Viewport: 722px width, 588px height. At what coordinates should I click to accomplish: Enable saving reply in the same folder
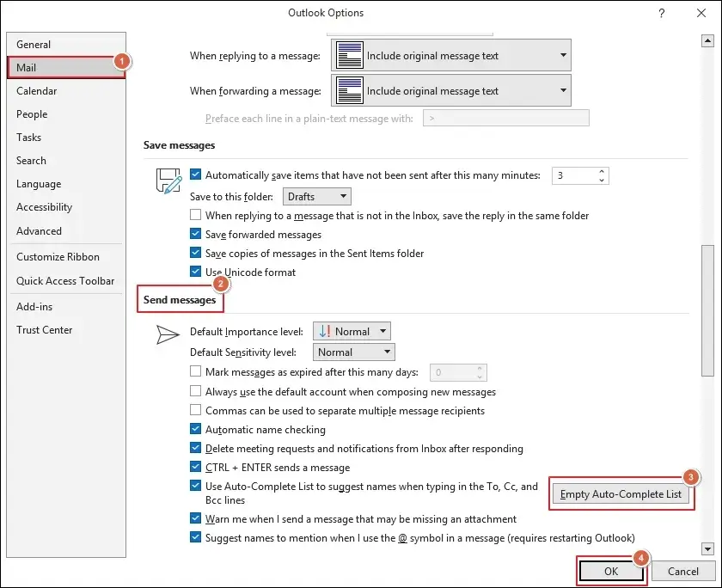(195, 215)
